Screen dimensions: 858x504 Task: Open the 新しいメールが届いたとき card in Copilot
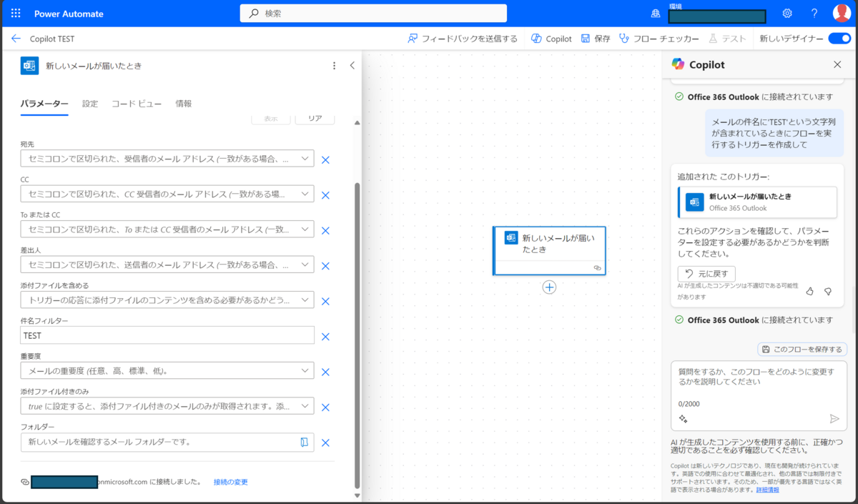click(757, 202)
